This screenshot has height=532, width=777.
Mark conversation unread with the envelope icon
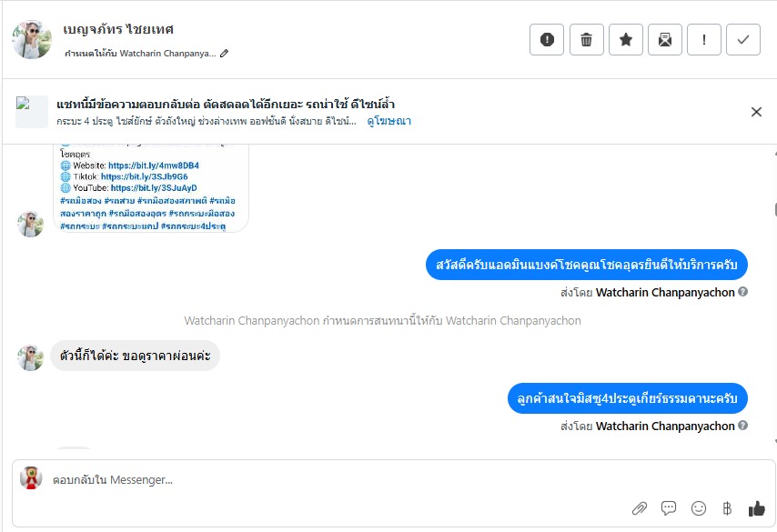tap(665, 39)
